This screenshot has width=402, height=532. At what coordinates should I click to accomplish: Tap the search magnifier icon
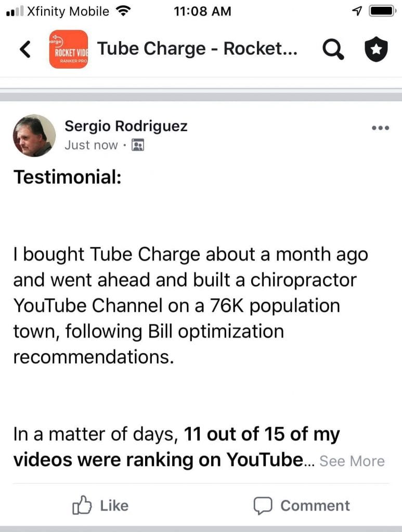click(x=333, y=49)
